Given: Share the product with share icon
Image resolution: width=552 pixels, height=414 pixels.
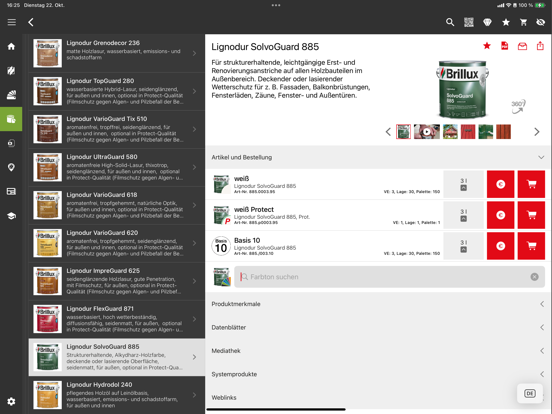Looking at the screenshot, I should 540,46.
